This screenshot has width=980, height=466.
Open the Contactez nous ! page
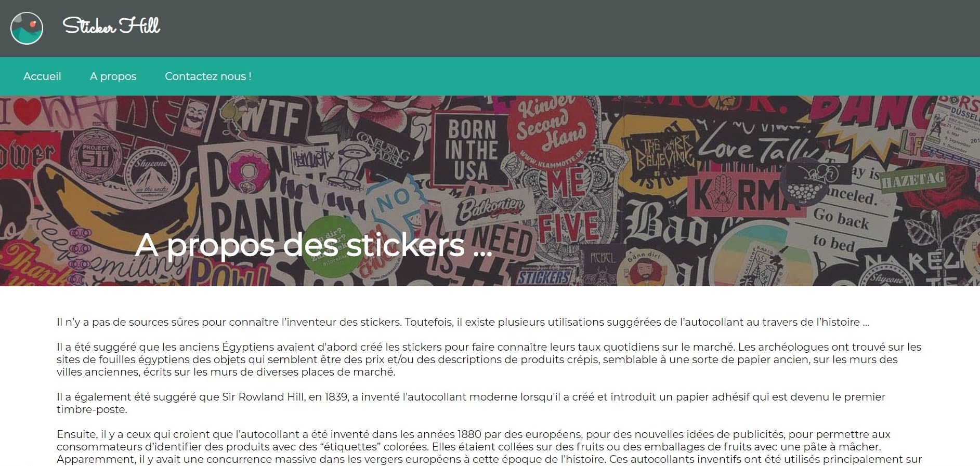pos(208,76)
